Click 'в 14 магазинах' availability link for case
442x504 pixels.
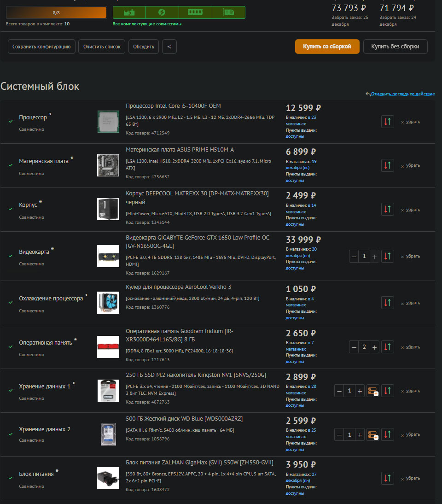point(301,209)
